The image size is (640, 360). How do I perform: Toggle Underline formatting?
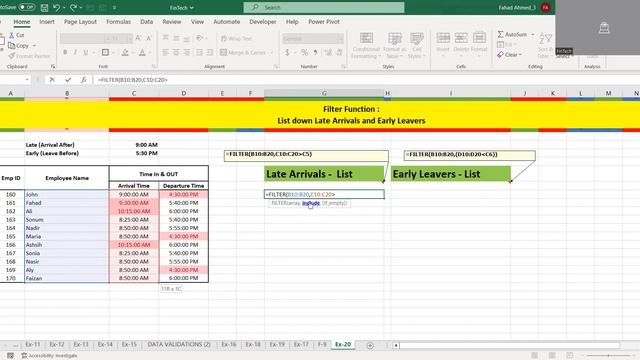pyautogui.click(x=86, y=52)
